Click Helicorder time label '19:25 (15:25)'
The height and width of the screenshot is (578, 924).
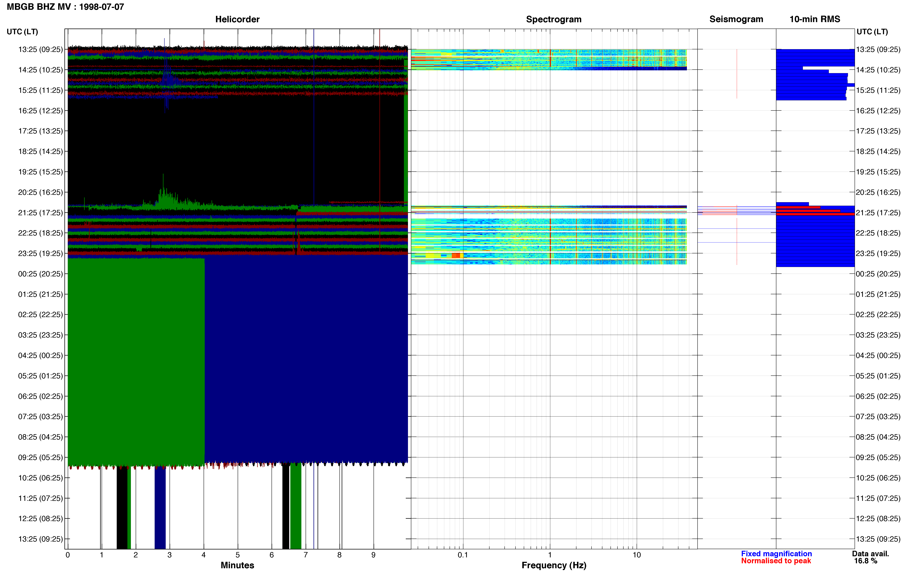[x=41, y=172]
